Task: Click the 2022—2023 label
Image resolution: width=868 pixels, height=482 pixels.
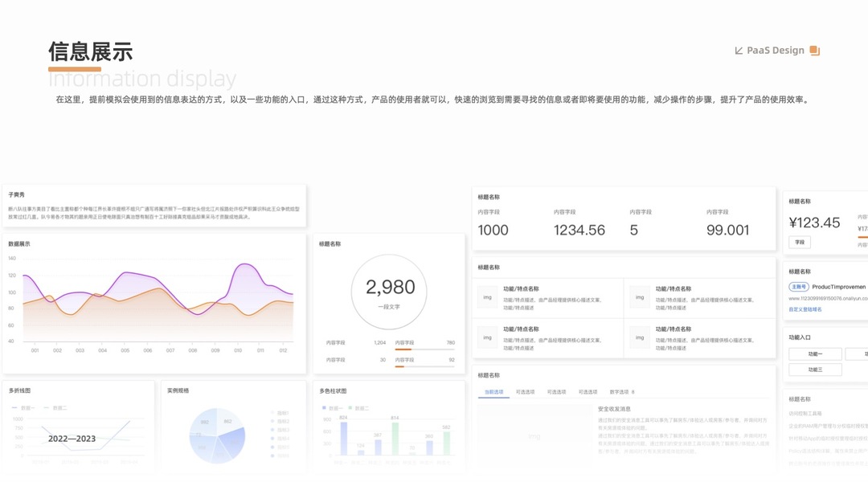Action: 72,439
